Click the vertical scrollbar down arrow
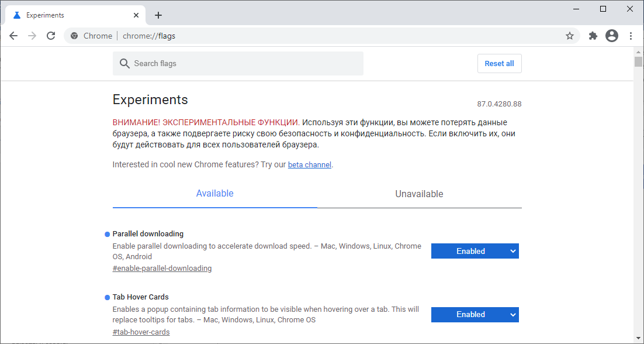 tap(638, 339)
